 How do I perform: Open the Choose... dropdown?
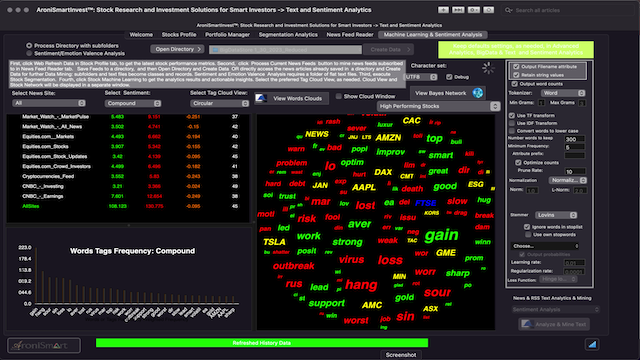544,246
